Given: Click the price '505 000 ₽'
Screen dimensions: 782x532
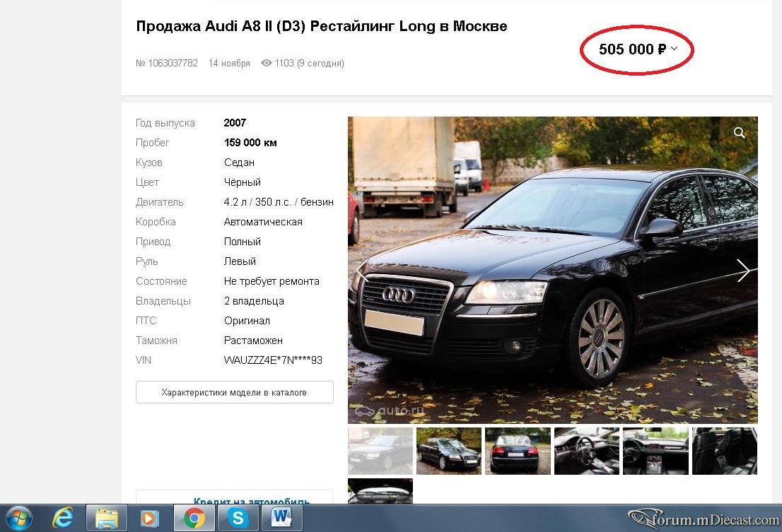Looking at the screenshot, I should [632, 49].
